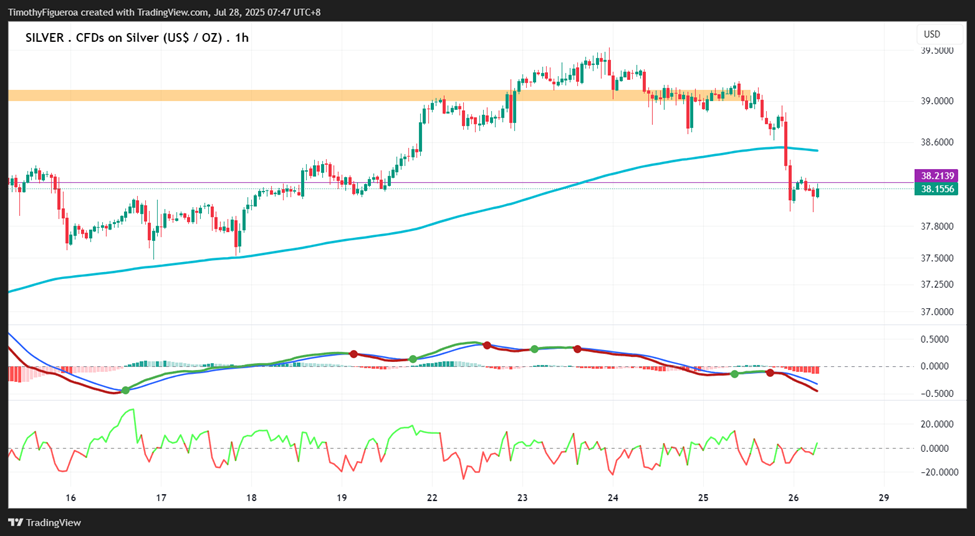Click the purple 38.2139 price label
This screenshot has height=536, width=975.
pyautogui.click(x=936, y=176)
